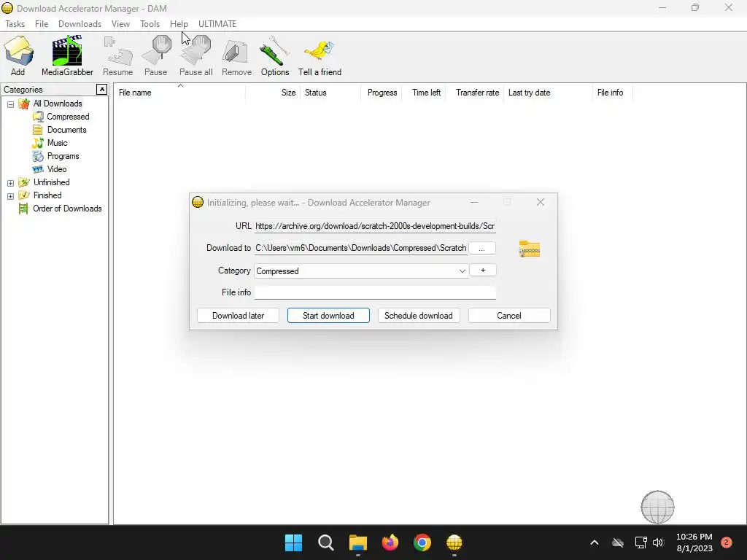Select the Finished category
Image resolution: width=747 pixels, height=560 pixels.
pos(47,195)
